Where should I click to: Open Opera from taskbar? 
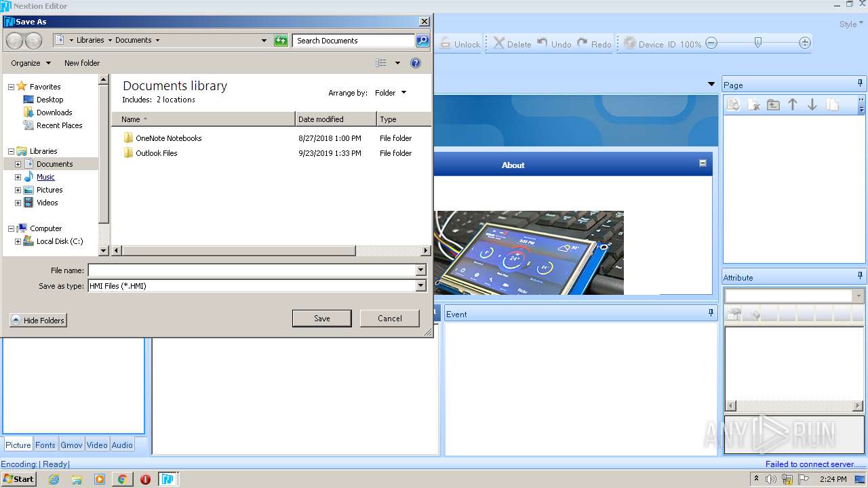pos(145,479)
